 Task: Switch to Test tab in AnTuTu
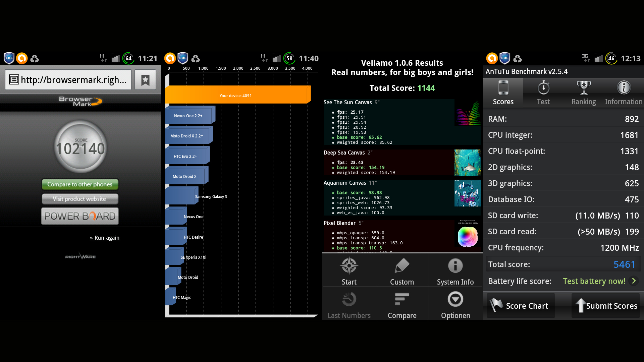[x=543, y=93]
